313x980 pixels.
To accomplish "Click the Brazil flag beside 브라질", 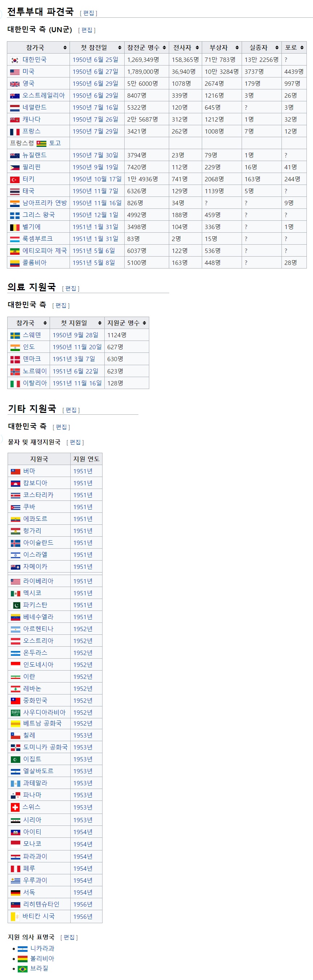I will [22, 968].
